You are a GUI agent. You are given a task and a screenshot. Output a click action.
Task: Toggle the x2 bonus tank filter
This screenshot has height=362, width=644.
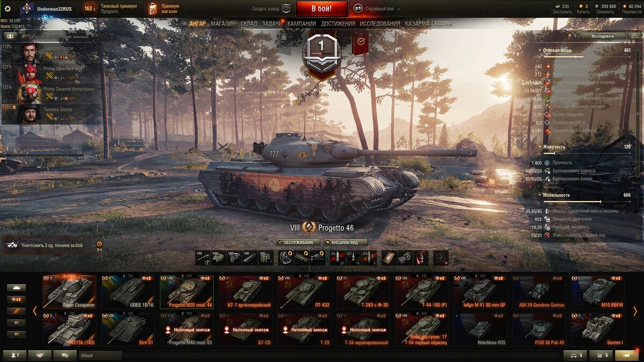pyautogui.click(x=16, y=299)
